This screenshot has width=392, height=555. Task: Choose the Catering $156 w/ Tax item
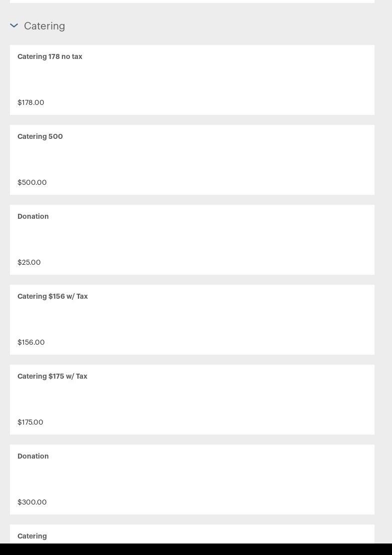tap(52, 297)
